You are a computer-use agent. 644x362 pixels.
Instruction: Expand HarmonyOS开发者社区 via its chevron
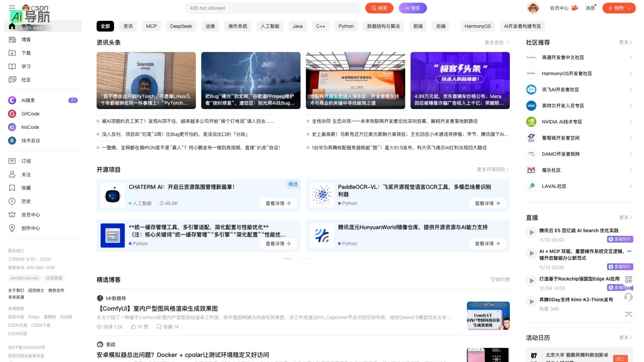pyautogui.click(x=631, y=73)
